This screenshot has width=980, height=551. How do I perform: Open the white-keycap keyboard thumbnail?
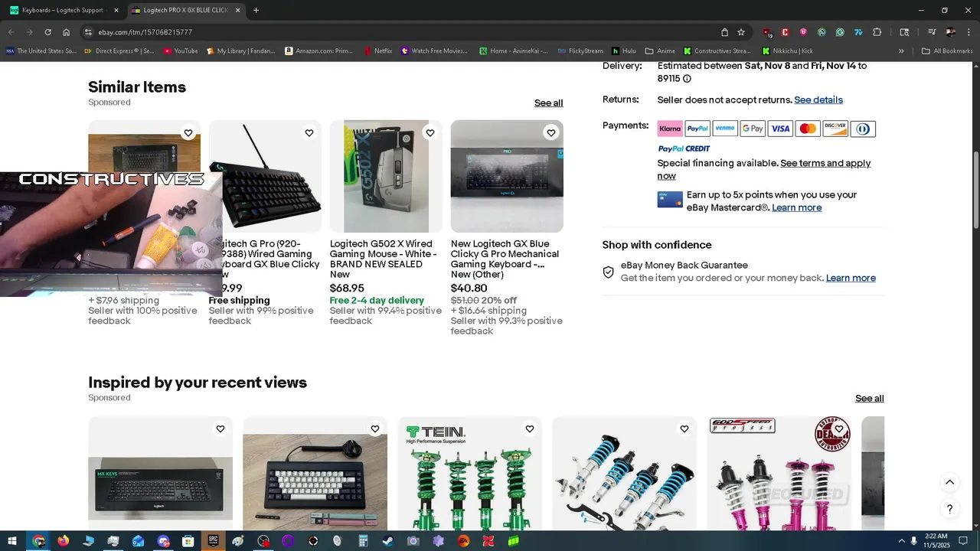[x=315, y=474]
